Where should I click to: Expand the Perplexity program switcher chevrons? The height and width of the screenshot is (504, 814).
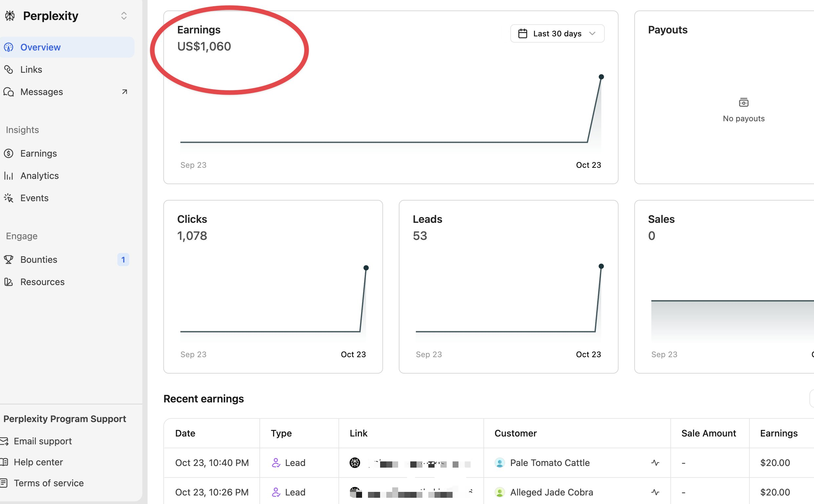pos(124,16)
